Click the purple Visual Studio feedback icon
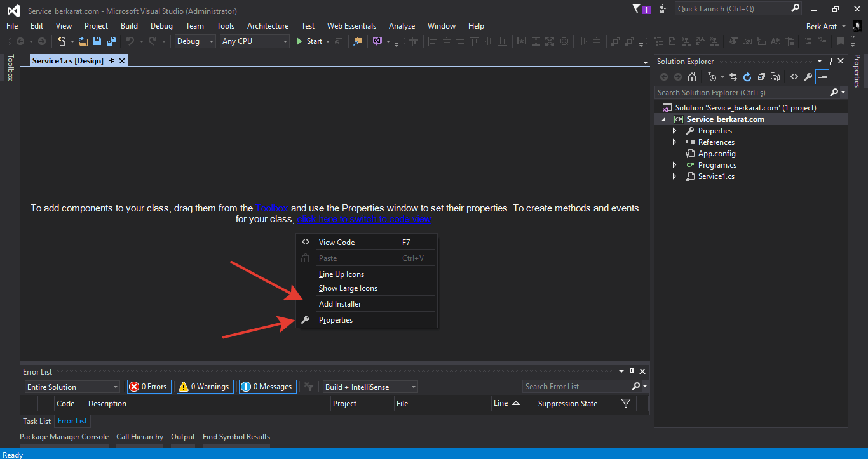The image size is (868, 459). 378,41
